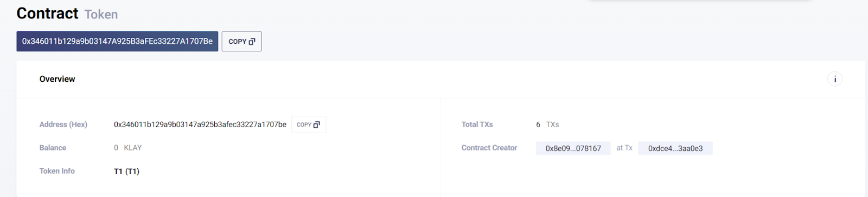
Task: Click the 0 KLAY balance value
Action: (x=127, y=148)
